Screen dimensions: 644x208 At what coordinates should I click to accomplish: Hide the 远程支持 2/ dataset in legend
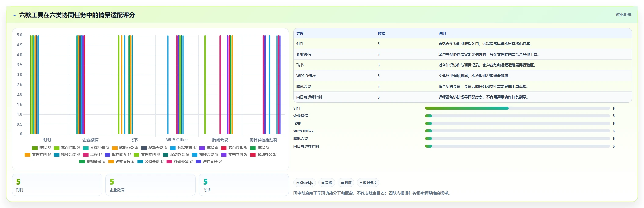click(x=121, y=161)
